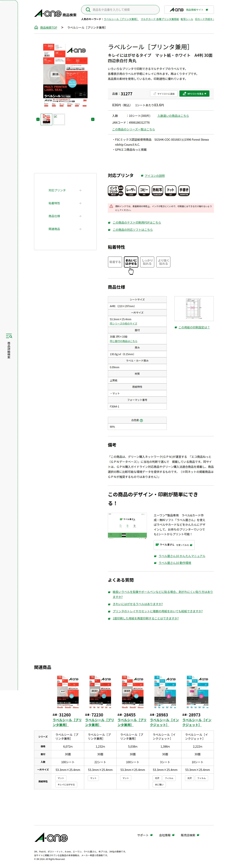Screen dimensions: 230x868
Task: Click キレイにはがせる tag under 31260
Action: pyautogui.click(x=66, y=784)
